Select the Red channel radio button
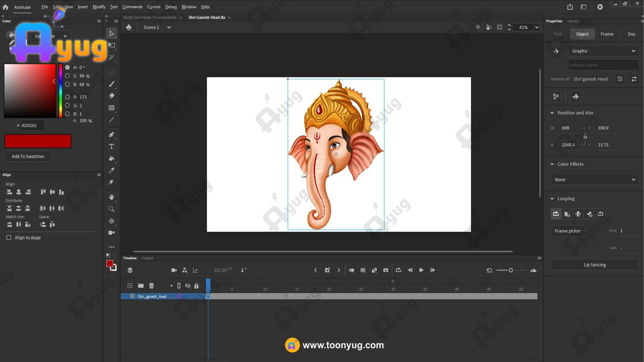 [67, 97]
